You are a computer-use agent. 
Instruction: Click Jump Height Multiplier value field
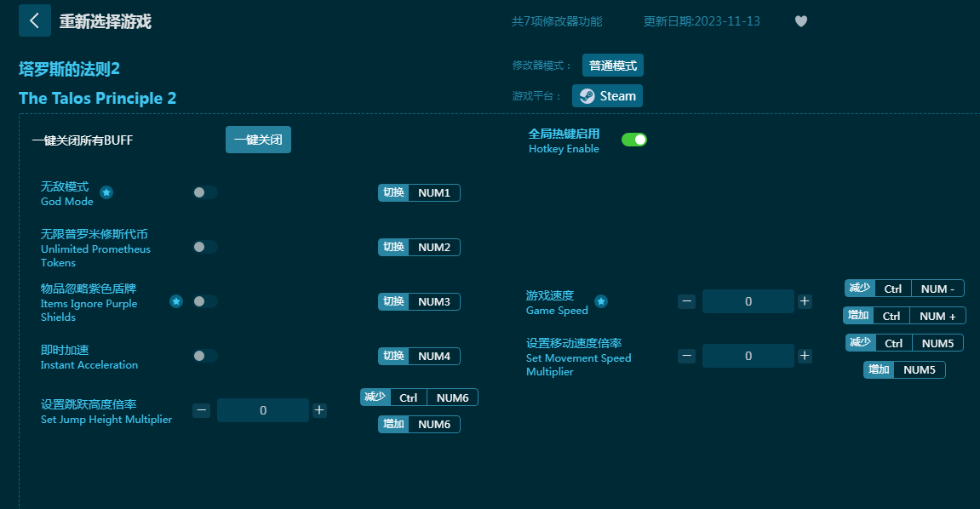pyautogui.click(x=262, y=410)
